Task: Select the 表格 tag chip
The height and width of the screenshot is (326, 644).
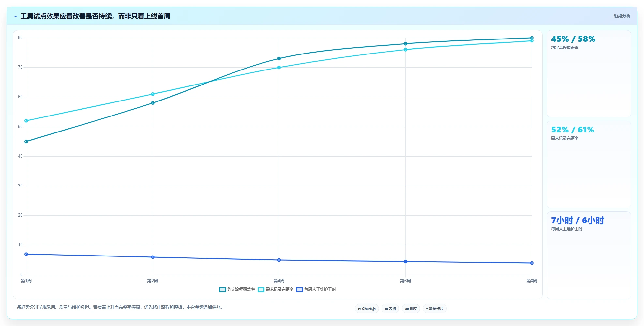Action: (390, 309)
